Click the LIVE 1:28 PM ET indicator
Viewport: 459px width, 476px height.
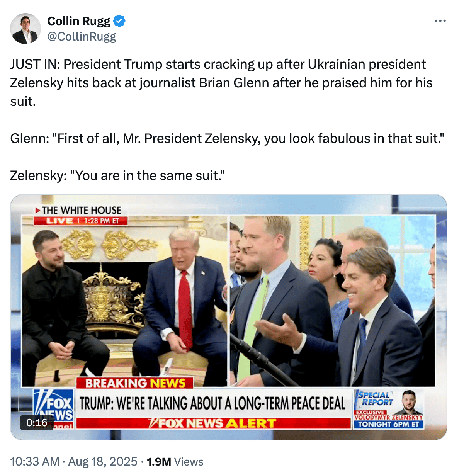pos(80,221)
